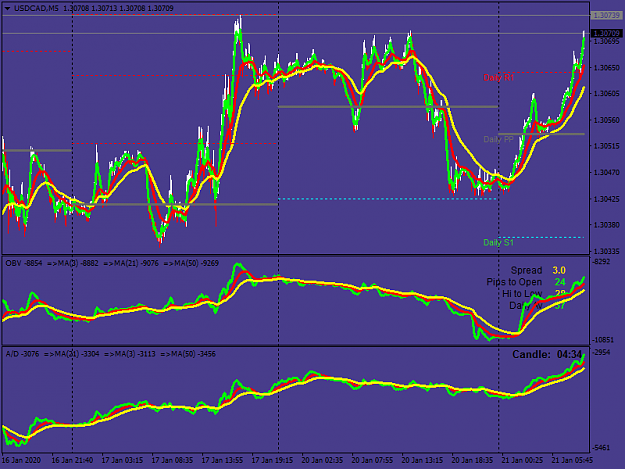625x469 pixels.
Task: Click the -10851 OBV scale value
Action: [603, 340]
